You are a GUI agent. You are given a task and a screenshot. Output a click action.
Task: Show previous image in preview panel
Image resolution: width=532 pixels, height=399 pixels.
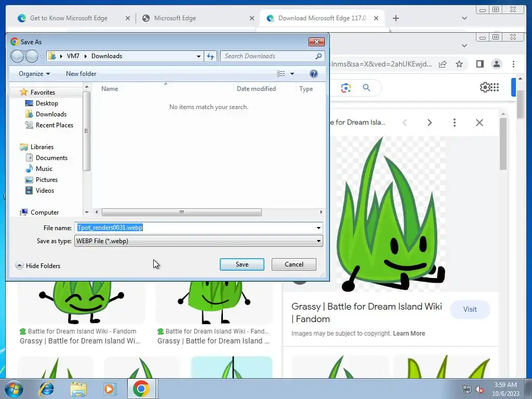point(404,123)
